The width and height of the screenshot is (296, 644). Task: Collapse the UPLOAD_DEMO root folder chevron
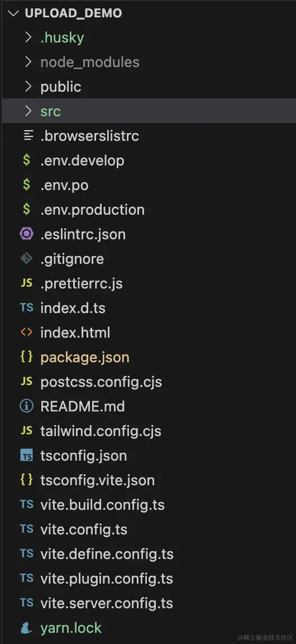click(x=13, y=13)
